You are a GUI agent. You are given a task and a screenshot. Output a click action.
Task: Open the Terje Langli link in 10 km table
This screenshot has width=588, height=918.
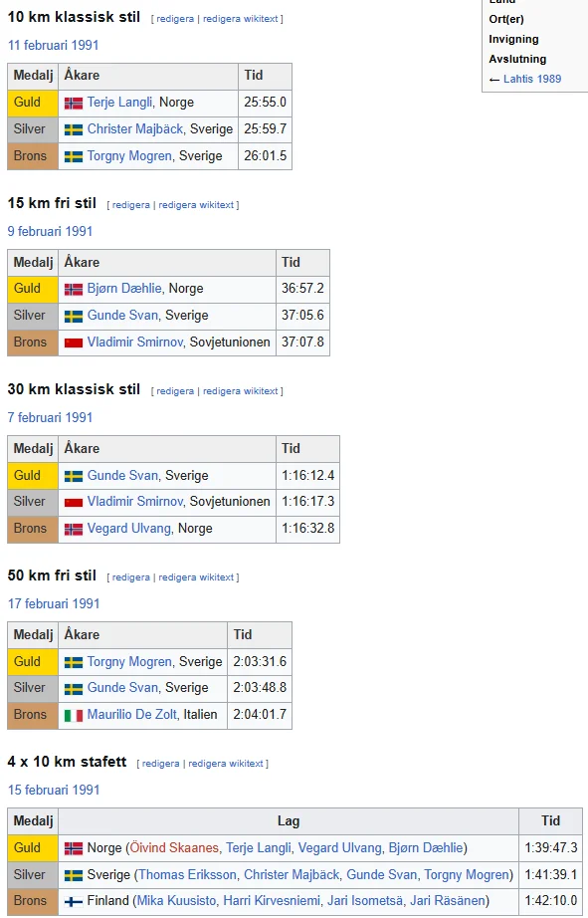click(x=119, y=103)
